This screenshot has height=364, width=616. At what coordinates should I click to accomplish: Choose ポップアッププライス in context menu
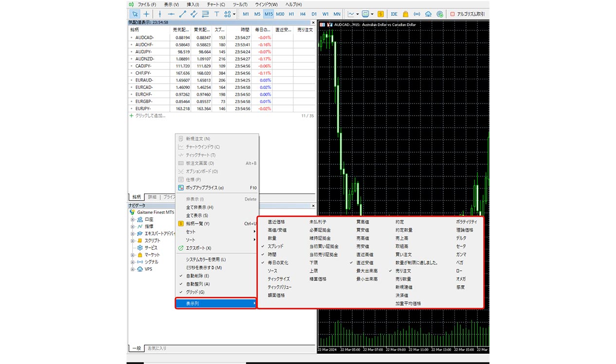click(x=217, y=188)
